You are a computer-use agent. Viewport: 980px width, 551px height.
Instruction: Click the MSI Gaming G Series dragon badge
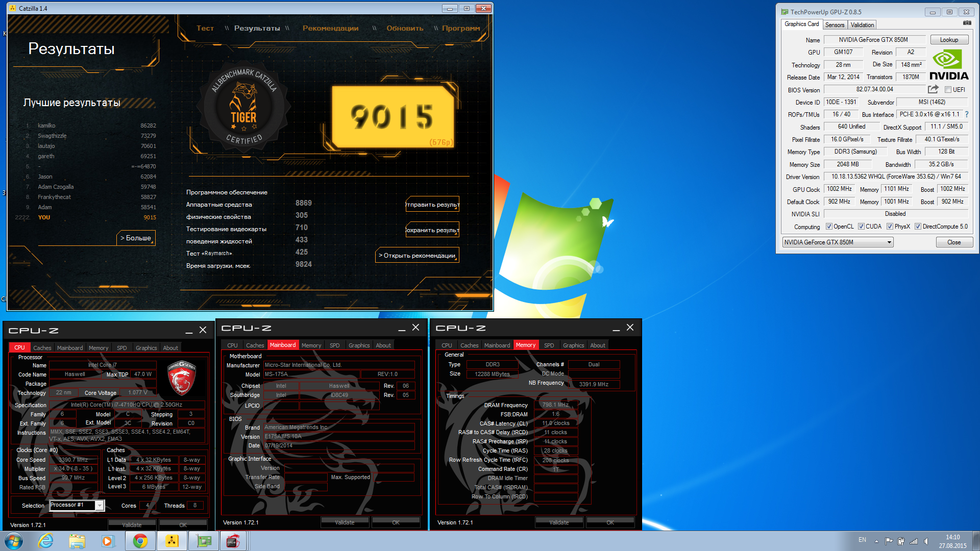182,378
